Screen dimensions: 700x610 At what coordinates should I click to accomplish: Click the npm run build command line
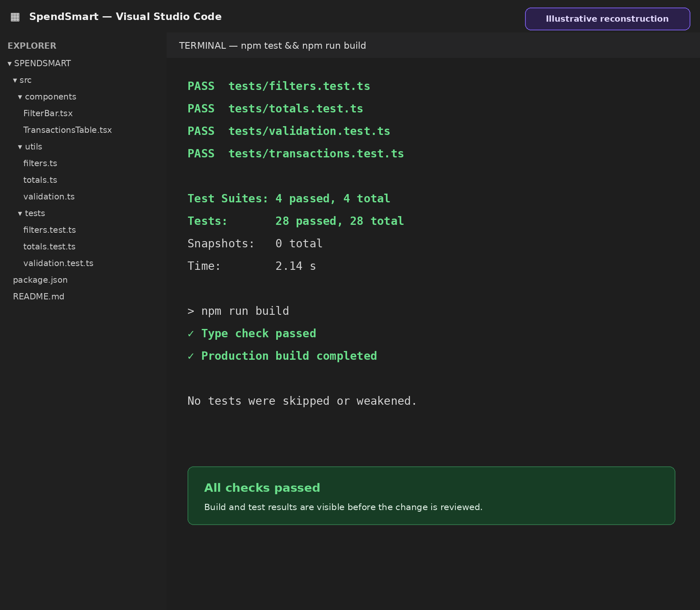pyautogui.click(x=238, y=311)
